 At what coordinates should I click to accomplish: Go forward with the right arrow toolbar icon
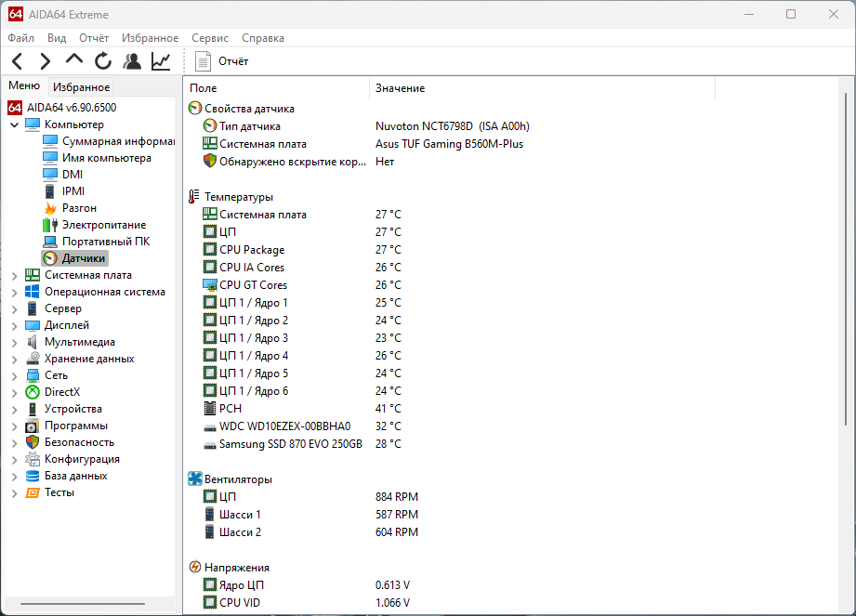(46, 61)
